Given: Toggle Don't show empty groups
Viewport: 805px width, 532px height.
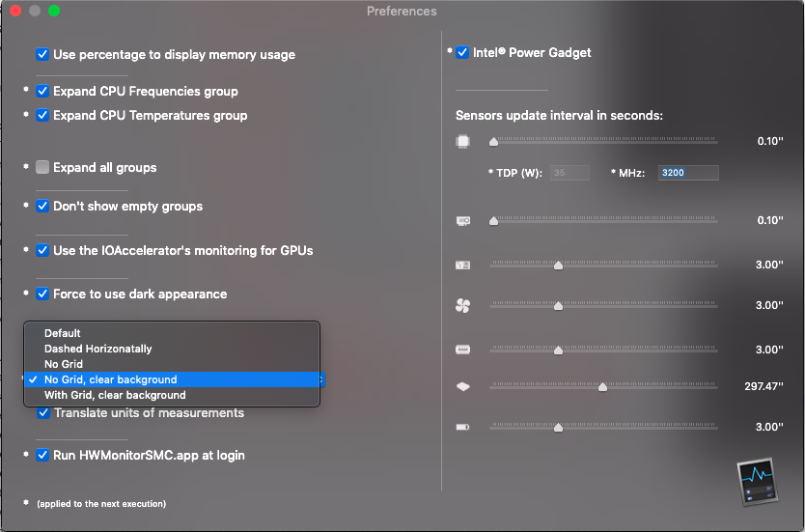Looking at the screenshot, I should click(x=42, y=206).
